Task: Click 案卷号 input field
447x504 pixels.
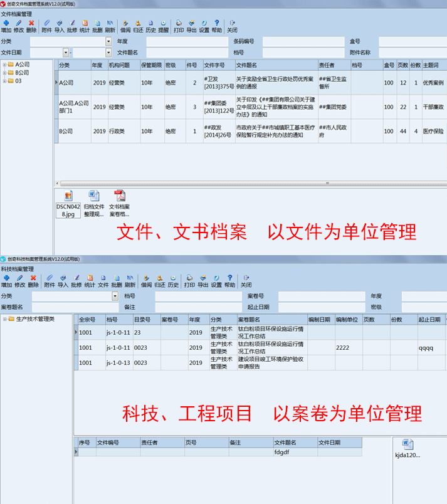Action: (x=322, y=296)
